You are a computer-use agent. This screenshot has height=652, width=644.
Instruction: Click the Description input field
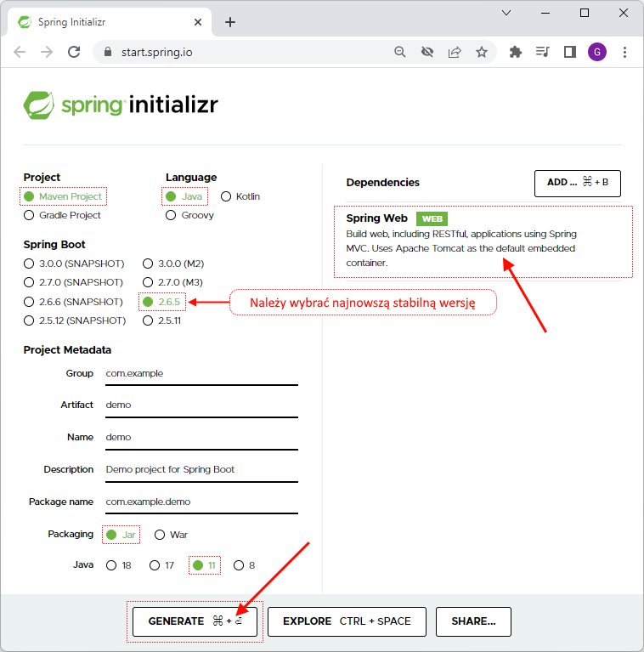(x=201, y=470)
